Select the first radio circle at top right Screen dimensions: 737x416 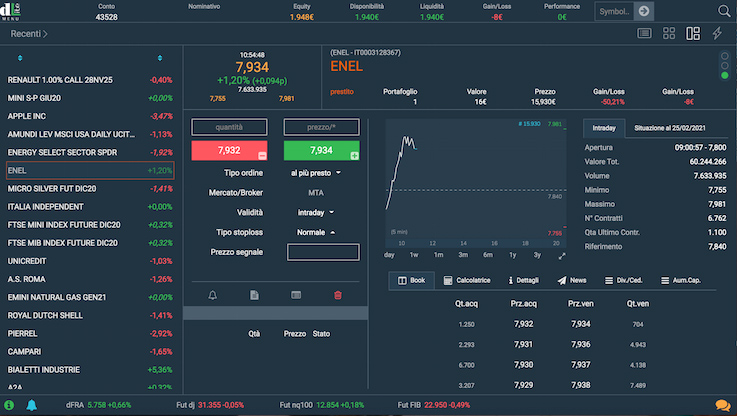tap(724, 56)
